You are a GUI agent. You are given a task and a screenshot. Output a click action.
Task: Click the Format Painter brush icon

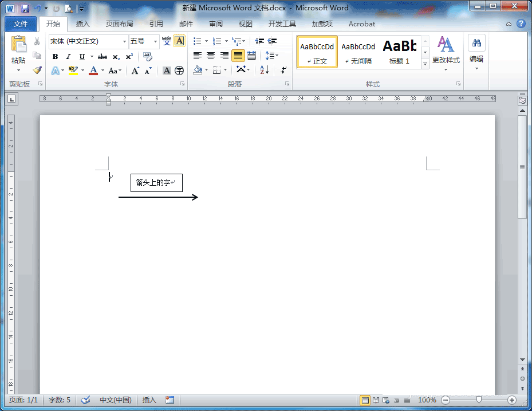coord(37,70)
